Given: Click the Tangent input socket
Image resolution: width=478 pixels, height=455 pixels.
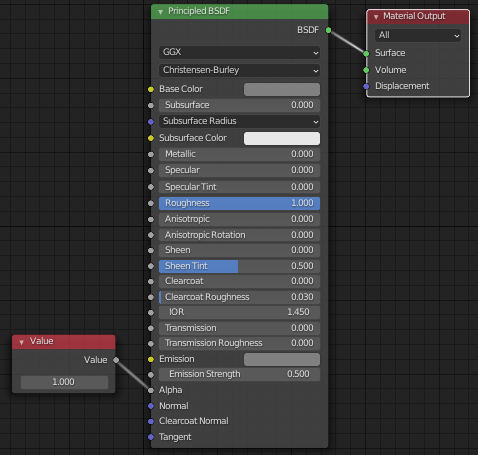Looking at the screenshot, I should [x=151, y=437].
